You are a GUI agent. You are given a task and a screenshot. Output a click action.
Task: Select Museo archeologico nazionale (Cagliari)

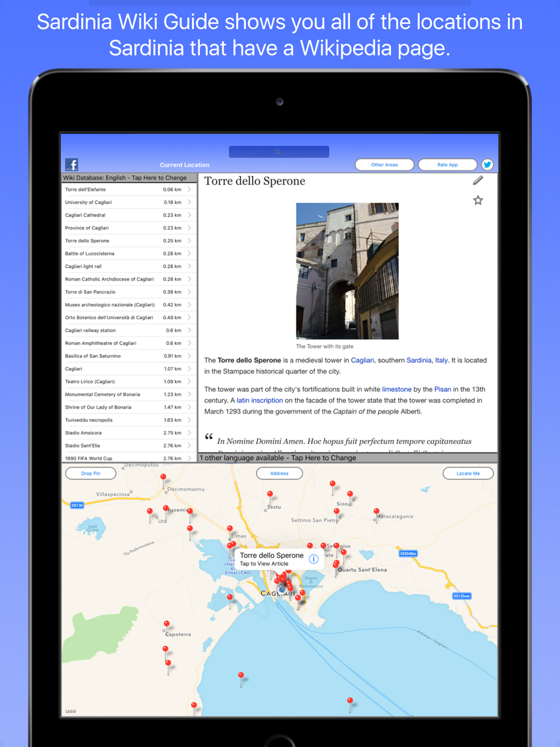pyautogui.click(x=129, y=305)
